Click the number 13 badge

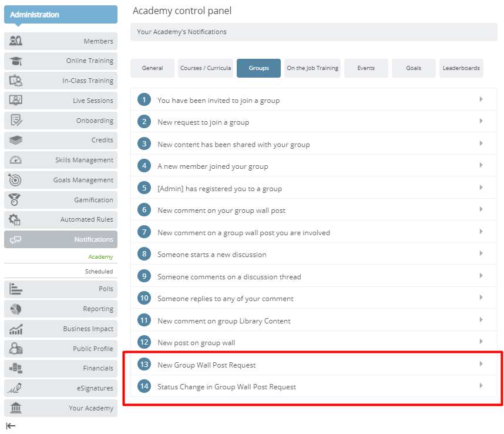[x=145, y=364]
